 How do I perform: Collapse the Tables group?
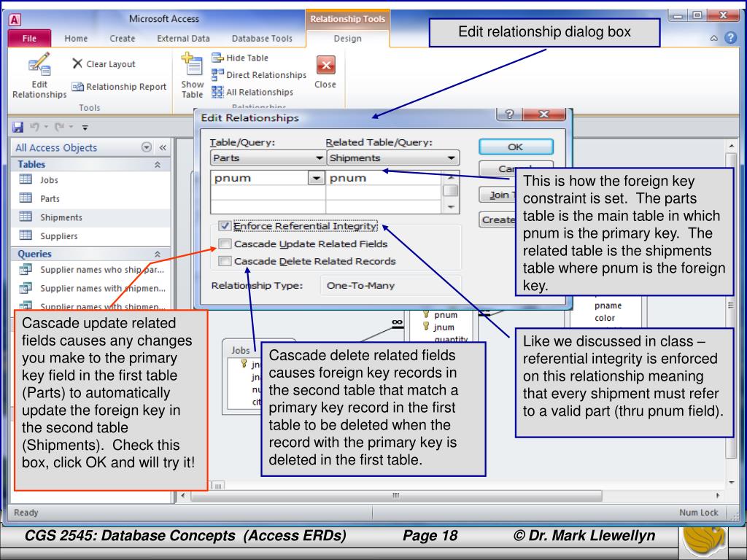point(158,164)
